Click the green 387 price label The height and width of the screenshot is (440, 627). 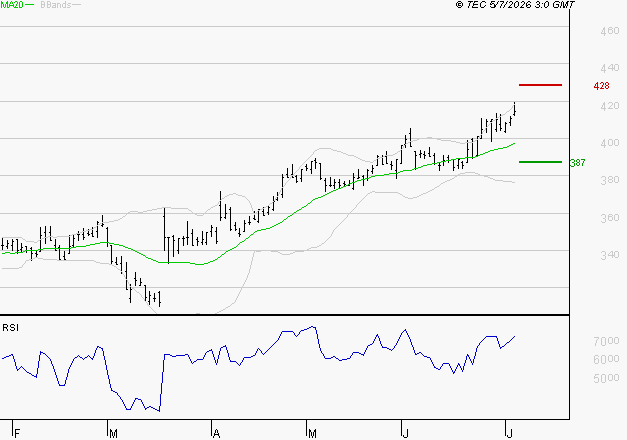[x=577, y=163]
